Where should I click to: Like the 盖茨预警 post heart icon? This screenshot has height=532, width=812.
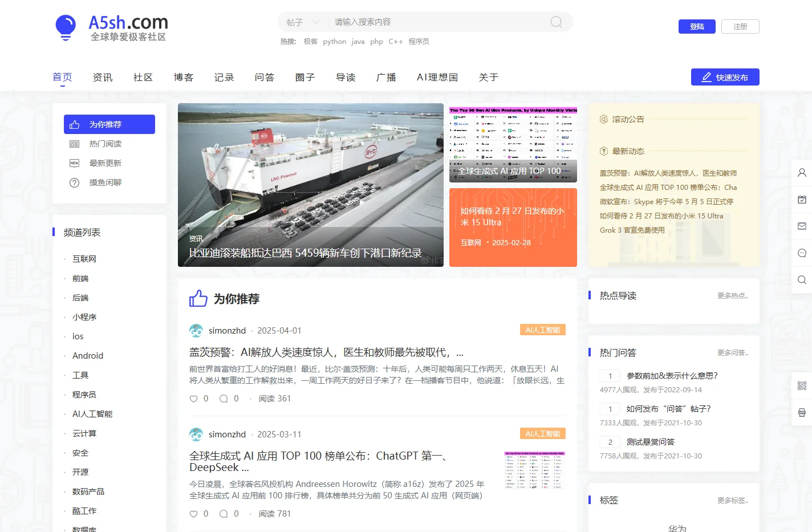(193, 399)
